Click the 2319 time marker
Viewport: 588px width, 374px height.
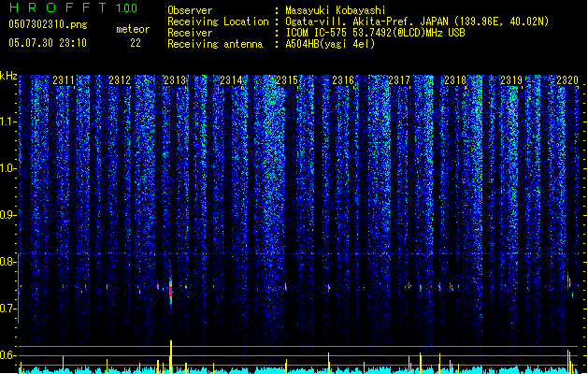point(511,79)
